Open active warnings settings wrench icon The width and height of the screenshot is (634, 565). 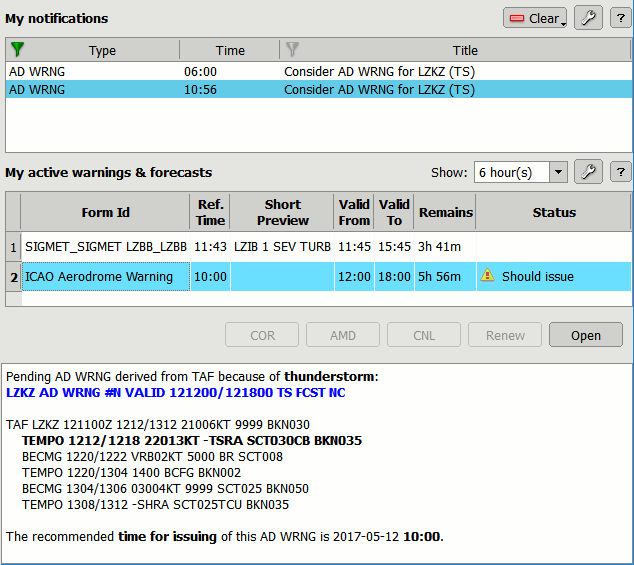(588, 172)
